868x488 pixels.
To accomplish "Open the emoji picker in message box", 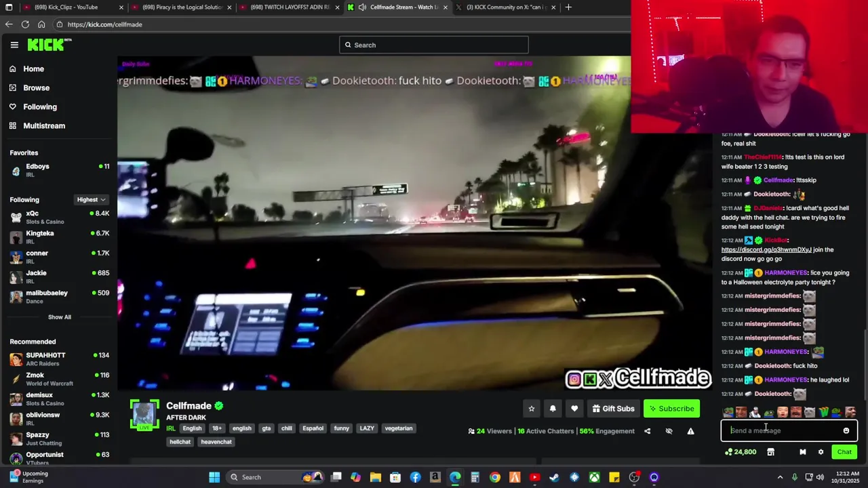I will point(846,430).
